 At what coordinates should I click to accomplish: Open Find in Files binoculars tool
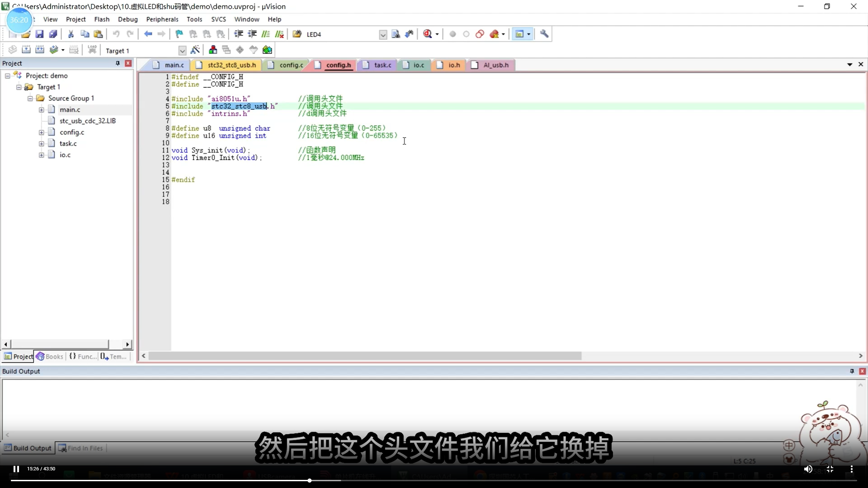(x=409, y=34)
